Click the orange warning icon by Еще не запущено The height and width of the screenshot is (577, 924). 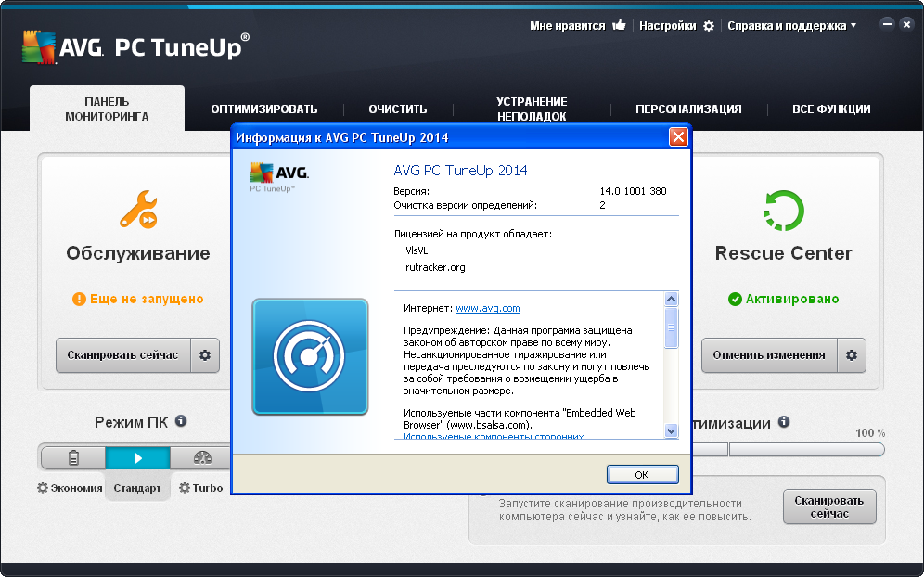tap(79, 300)
